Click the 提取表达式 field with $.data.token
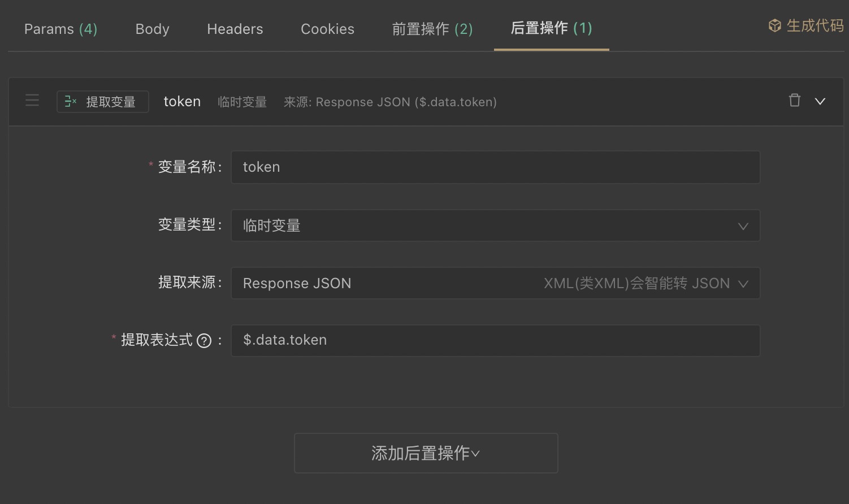This screenshot has height=504, width=849. pyautogui.click(x=495, y=340)
